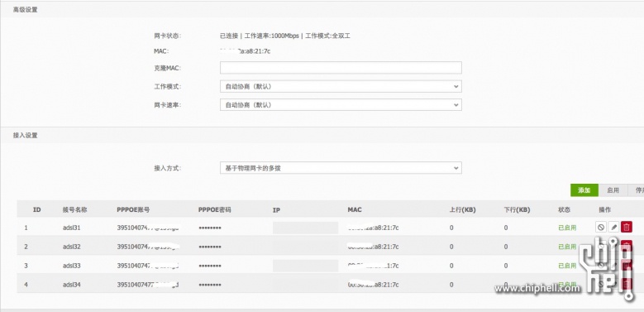644x312 pixels.
Task: Edit the adsl31 entry with the pencil icon
Action: (x=613, y=227)
